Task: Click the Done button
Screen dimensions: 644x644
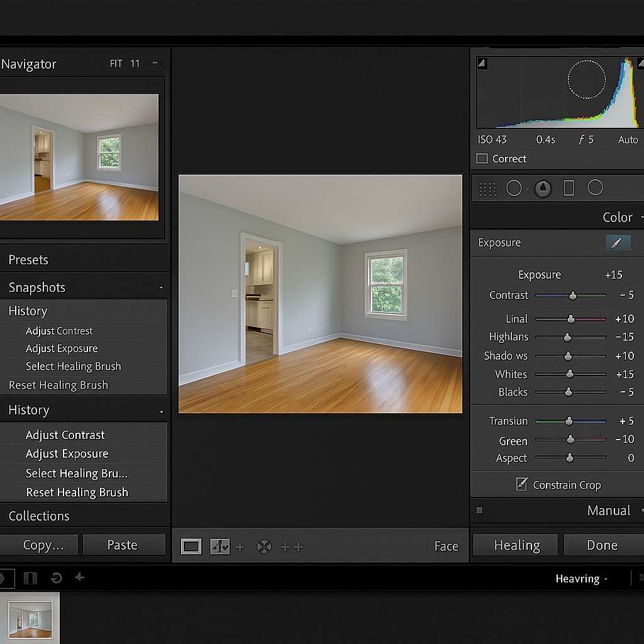Action: [x=602, y=545]
